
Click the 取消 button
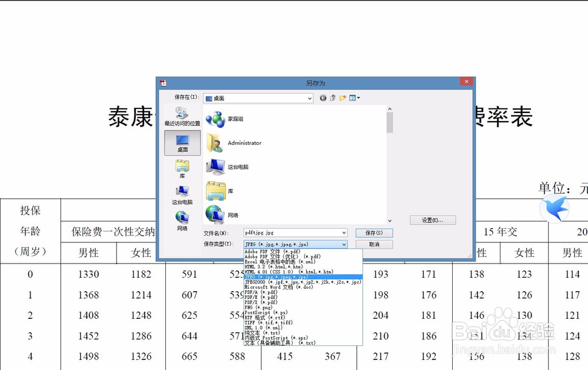coord(374,244)
